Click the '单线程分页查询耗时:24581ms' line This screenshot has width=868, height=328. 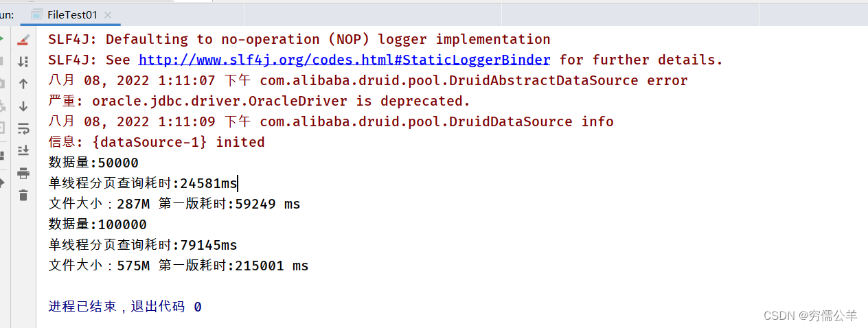pos(143,183)
